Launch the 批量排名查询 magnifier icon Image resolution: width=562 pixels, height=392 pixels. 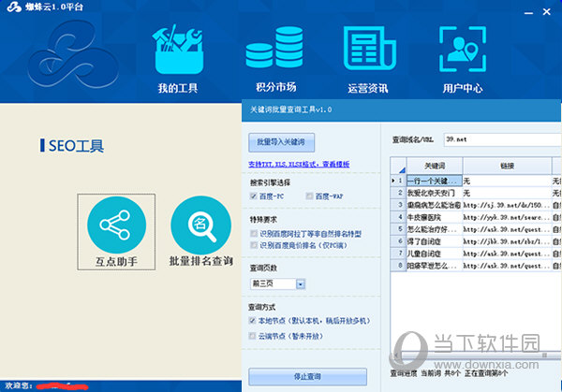[201, 225]
